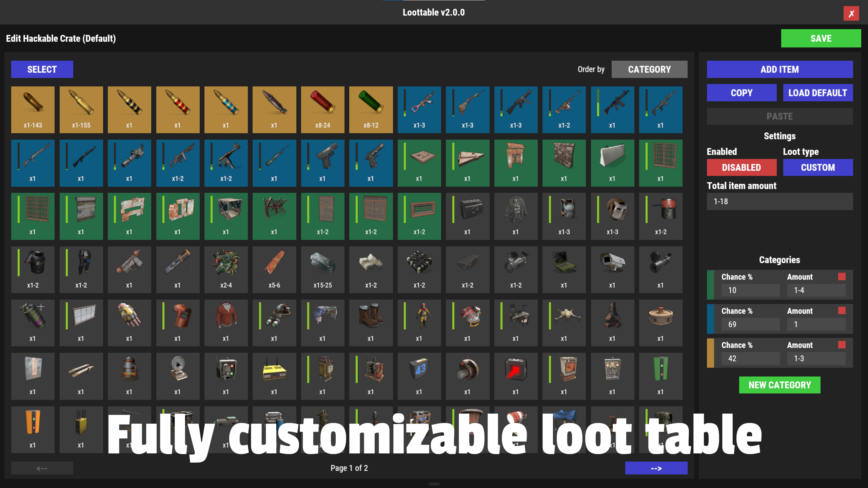Delete the green category red square
This screenshot has height=488, width=868.
(842, 277)
